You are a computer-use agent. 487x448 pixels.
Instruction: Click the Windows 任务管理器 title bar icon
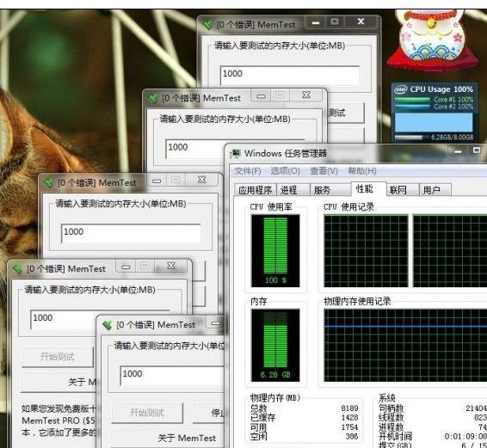click(235, 153)
